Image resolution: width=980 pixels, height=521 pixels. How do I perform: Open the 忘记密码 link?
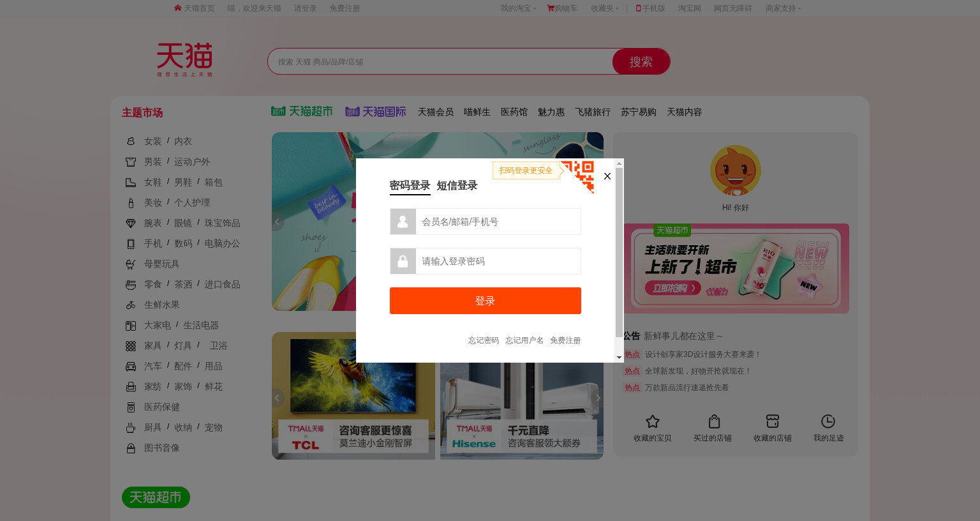click(x=484, y=341)
